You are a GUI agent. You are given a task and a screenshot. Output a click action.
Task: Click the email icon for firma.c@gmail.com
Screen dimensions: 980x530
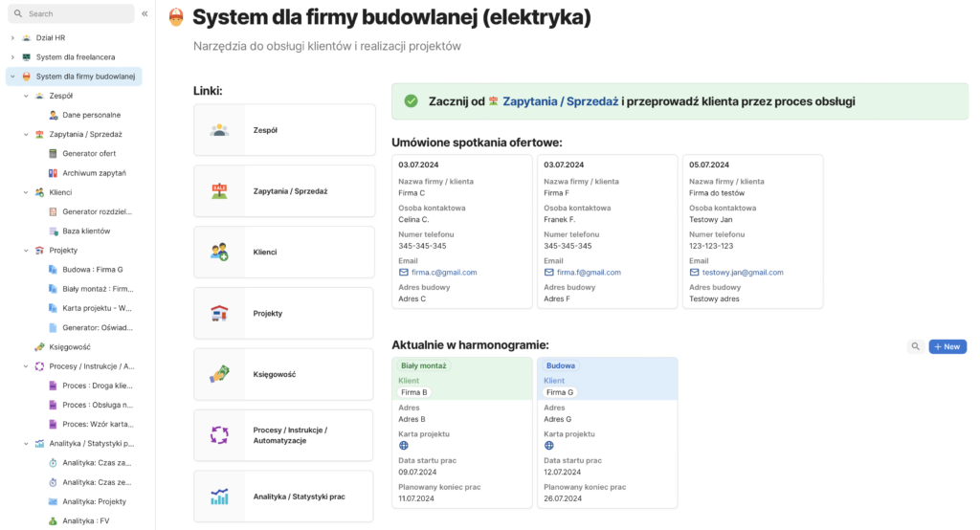[404, 273]
